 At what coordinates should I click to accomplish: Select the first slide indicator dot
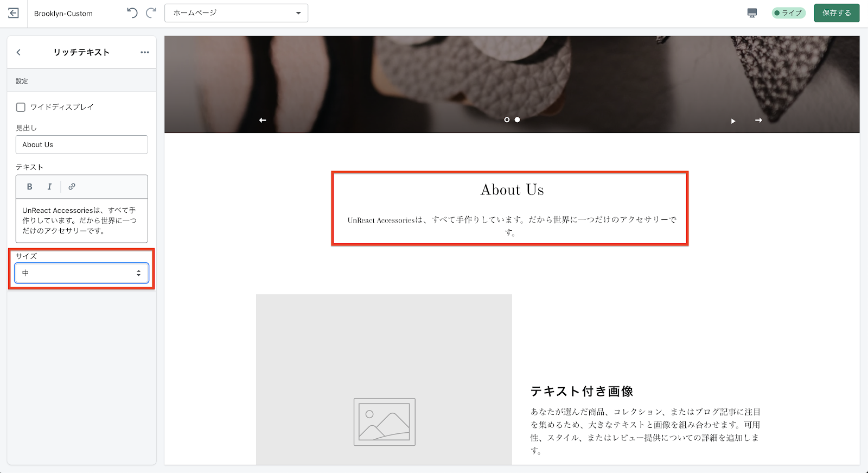point(507,119)
